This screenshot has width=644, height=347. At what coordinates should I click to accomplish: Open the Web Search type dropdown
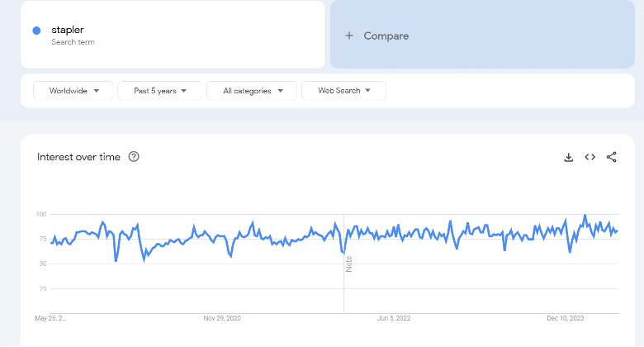click(343, 90)
